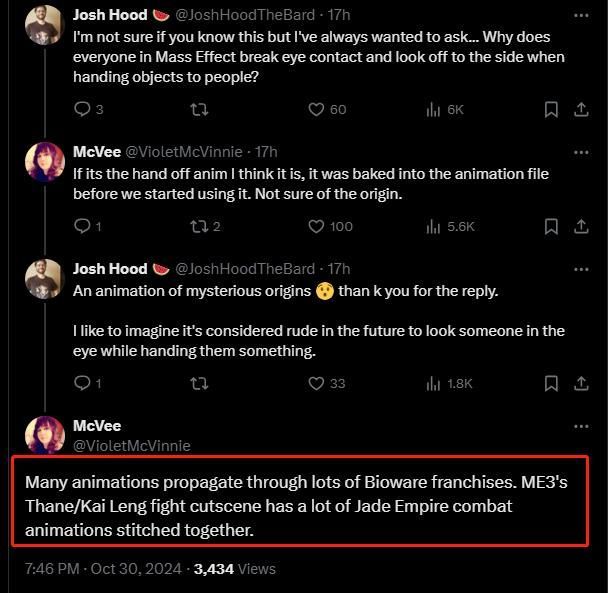Screen dimensions: 608x593
Task: Share Josh Hood's mysterious origins tweet
Action: coord(581,383)
